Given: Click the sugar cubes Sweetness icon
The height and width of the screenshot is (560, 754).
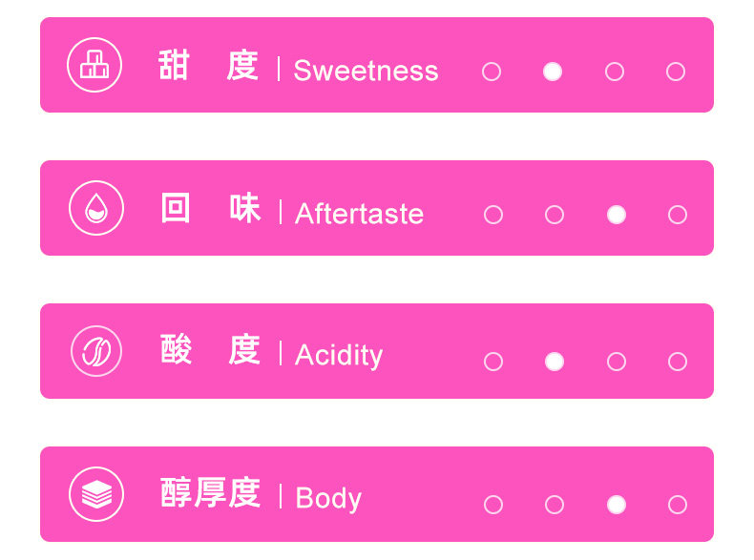Looking at the screenshot, I should (x=94, y=65).
